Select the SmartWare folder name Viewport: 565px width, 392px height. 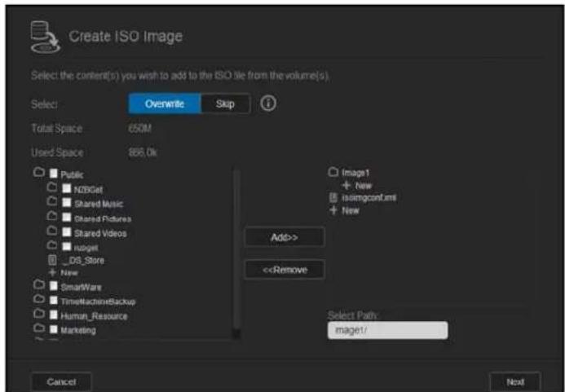(81, 287)
